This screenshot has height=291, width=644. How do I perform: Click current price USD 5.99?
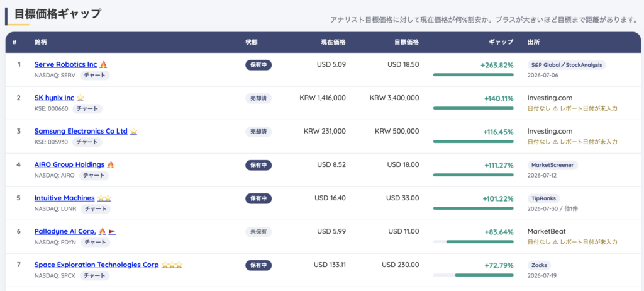[331, 231]
